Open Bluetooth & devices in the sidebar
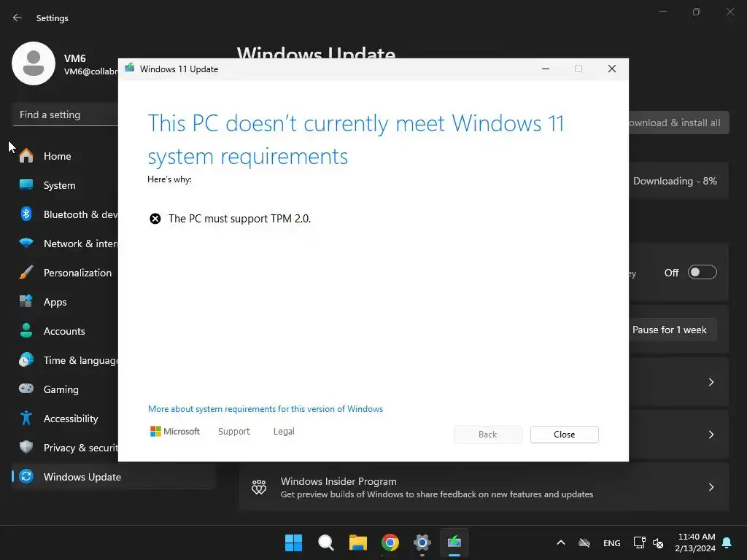 click(x=65, y=214)
